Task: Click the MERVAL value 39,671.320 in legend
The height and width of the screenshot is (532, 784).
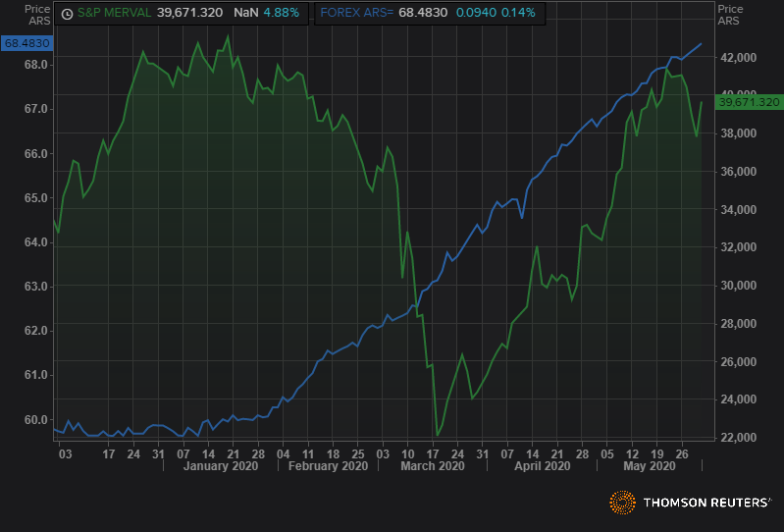Action: click(190, 13)
